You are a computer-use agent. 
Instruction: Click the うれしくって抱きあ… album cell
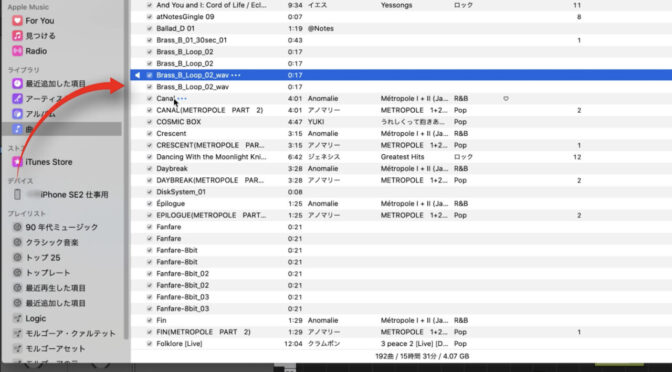[413, 122]
